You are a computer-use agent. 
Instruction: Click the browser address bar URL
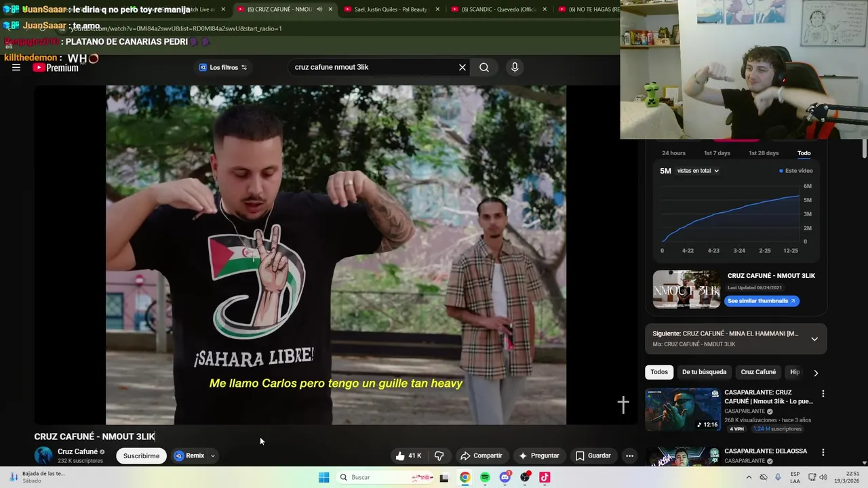176,28
